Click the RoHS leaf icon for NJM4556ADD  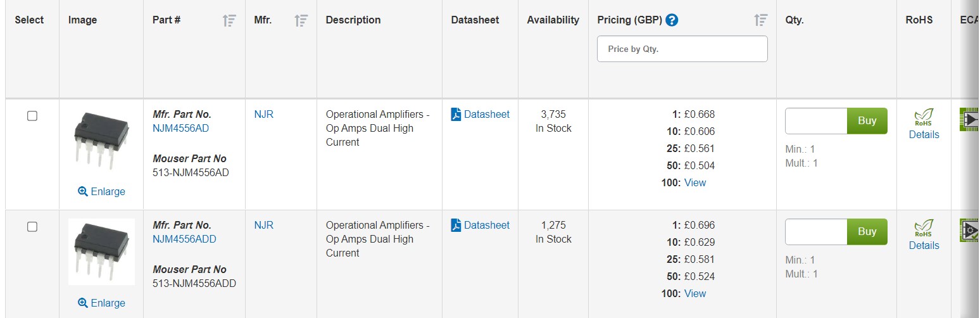(924, 229)
